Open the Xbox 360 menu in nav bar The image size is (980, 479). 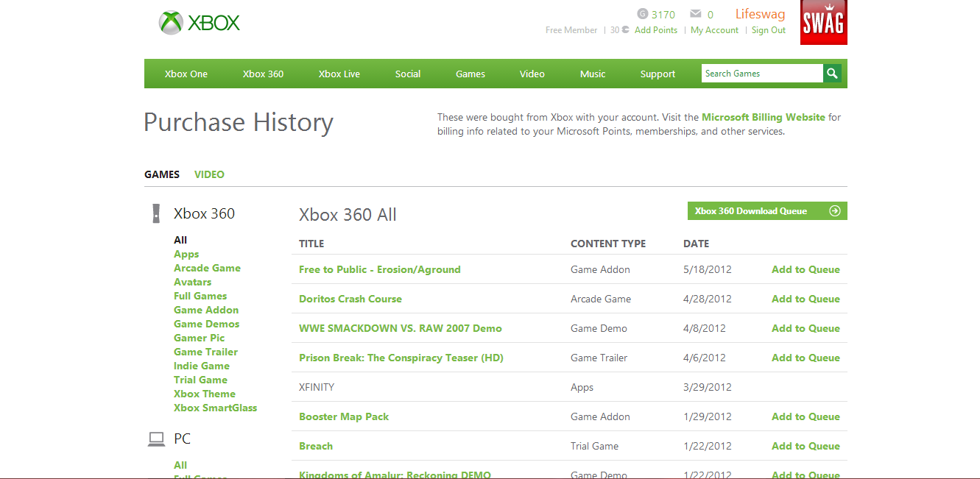263,74
